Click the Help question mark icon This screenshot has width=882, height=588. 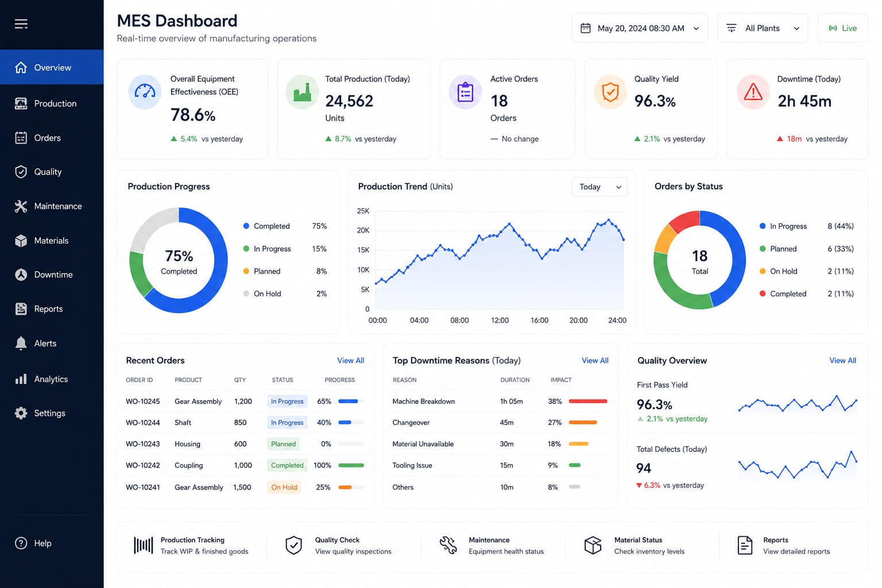point(21,543)
